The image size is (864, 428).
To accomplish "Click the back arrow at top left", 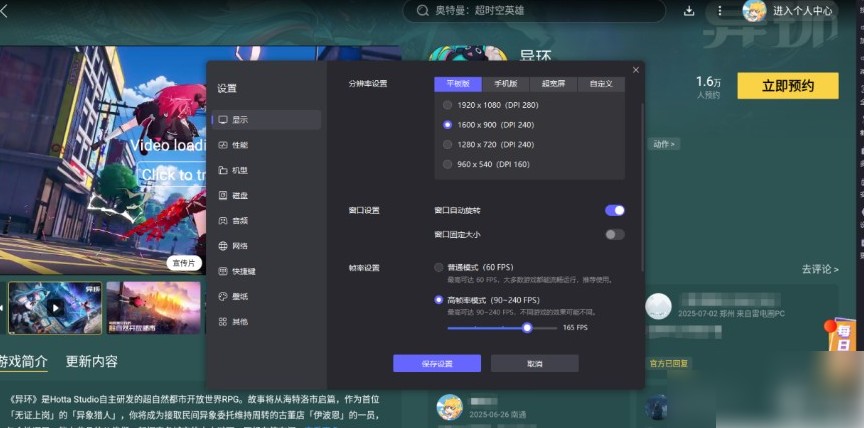I will [x=4, y=11].
